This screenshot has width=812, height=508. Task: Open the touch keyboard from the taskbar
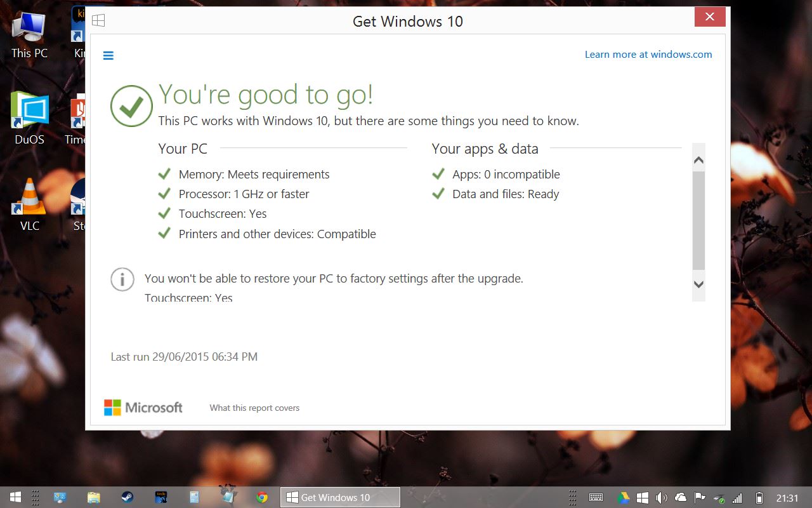(x=596, y=498)
